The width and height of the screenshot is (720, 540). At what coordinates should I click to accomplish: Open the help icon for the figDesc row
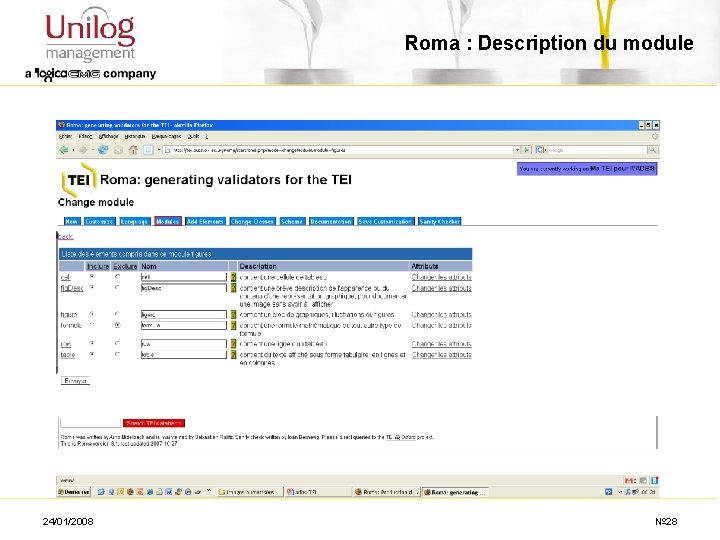click(233, 288)
